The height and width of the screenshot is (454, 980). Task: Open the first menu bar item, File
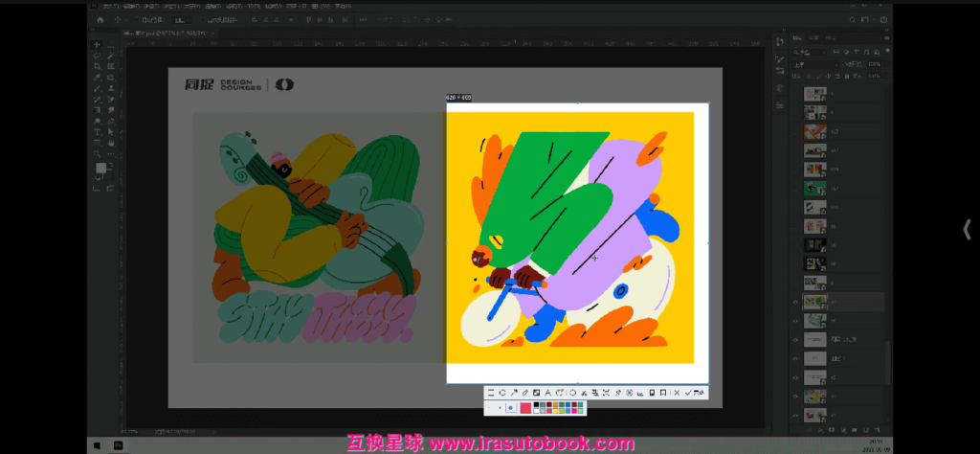click(110, 7)
